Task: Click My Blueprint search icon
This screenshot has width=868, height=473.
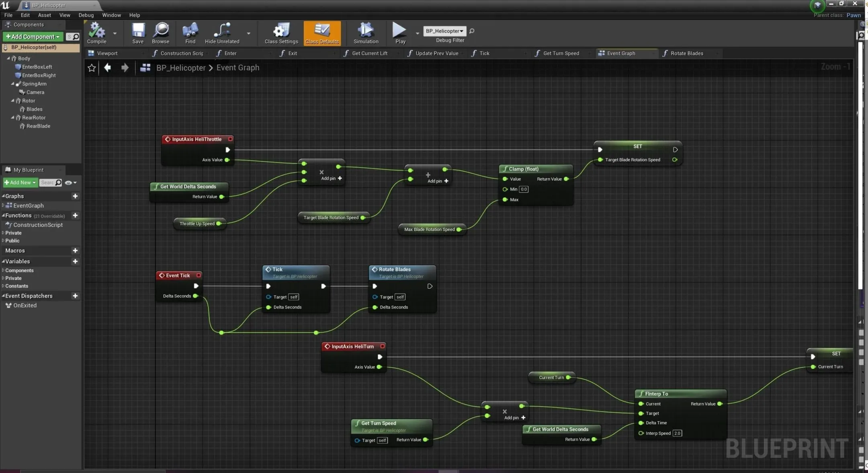Action: click(x=59, y=183)
